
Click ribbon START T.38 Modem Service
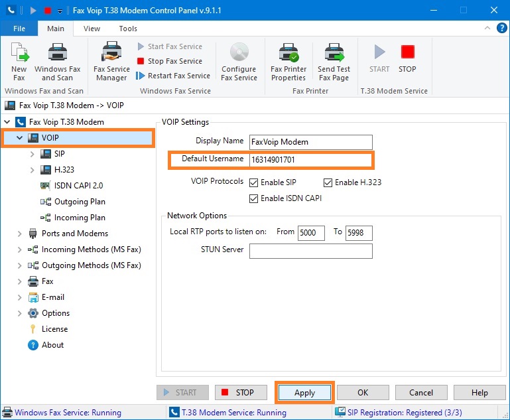[x=379, y=58]
